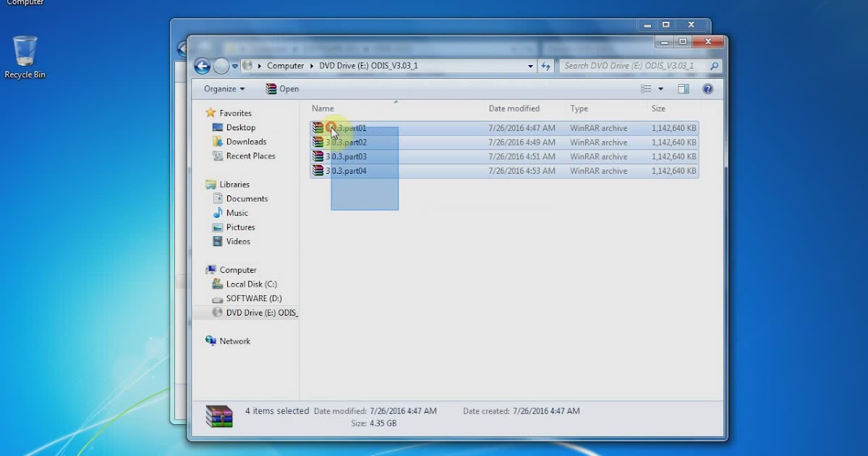The width and height of the screenshot is (868, 456).
Task: Open the Organize menu
Action: (x=224, y=89)
